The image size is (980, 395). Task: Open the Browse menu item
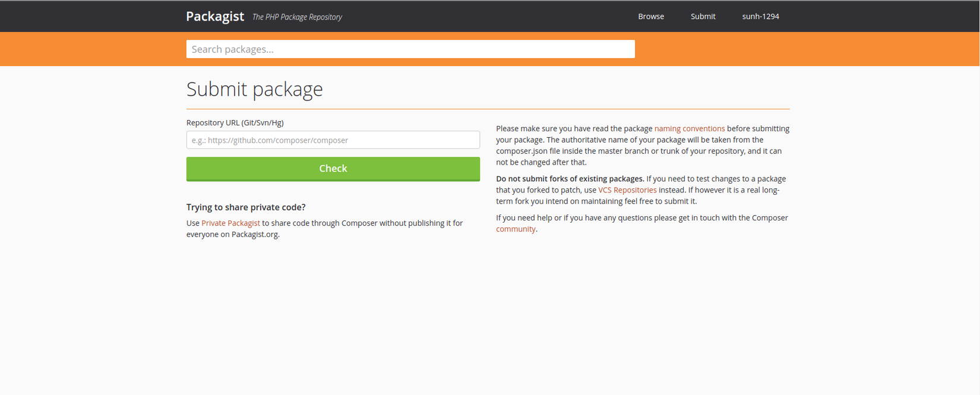(651, 17)
